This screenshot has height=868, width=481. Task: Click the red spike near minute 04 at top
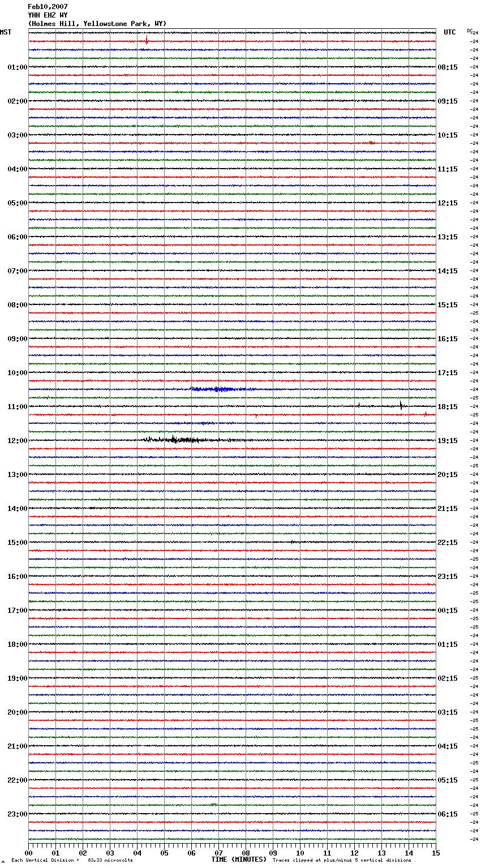pos(147,40)
